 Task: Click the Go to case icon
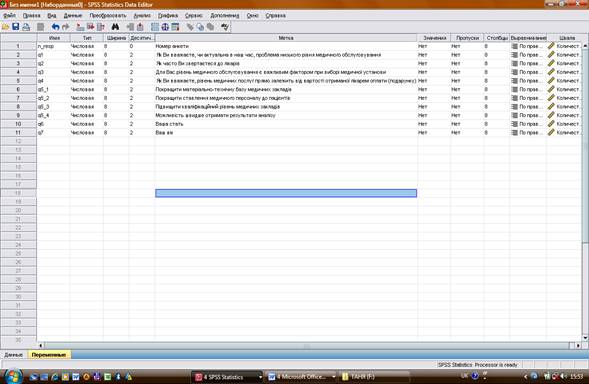click(x=80, y=27)
